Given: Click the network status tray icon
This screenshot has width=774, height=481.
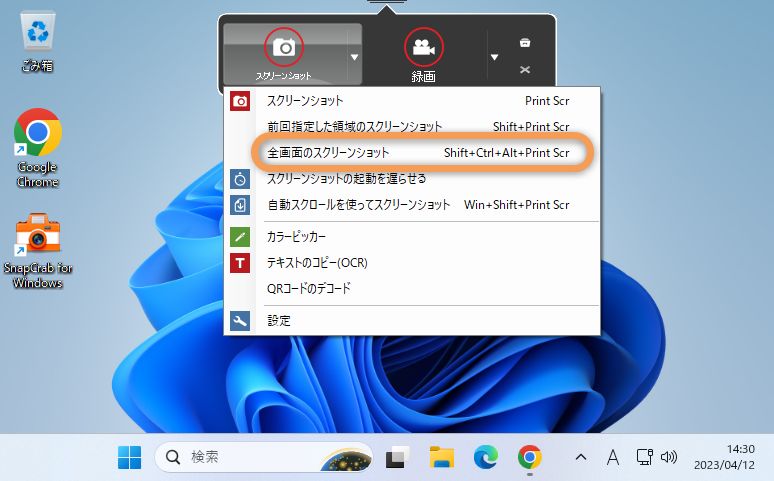Looking at the screenshot, I should [644, 457].
